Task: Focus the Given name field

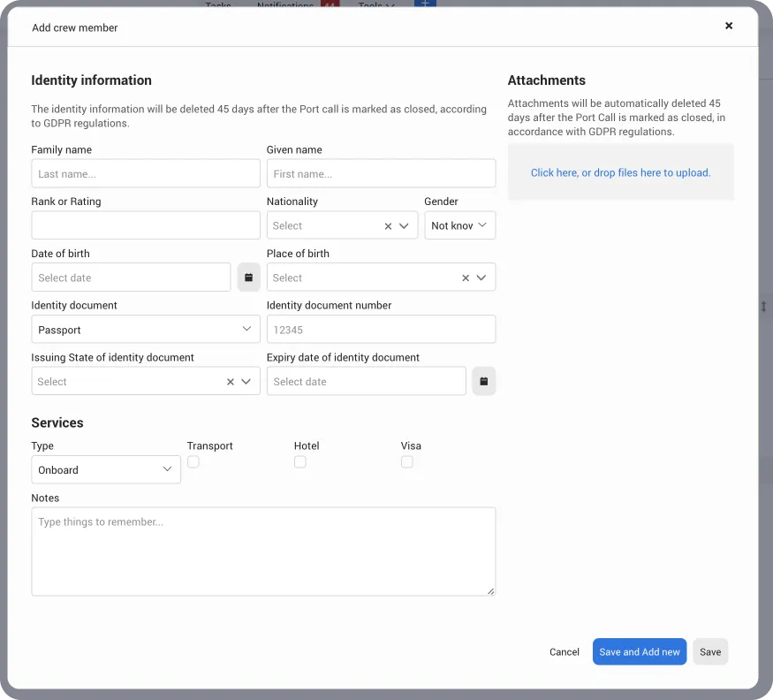Action: click(x=381, y=173)
